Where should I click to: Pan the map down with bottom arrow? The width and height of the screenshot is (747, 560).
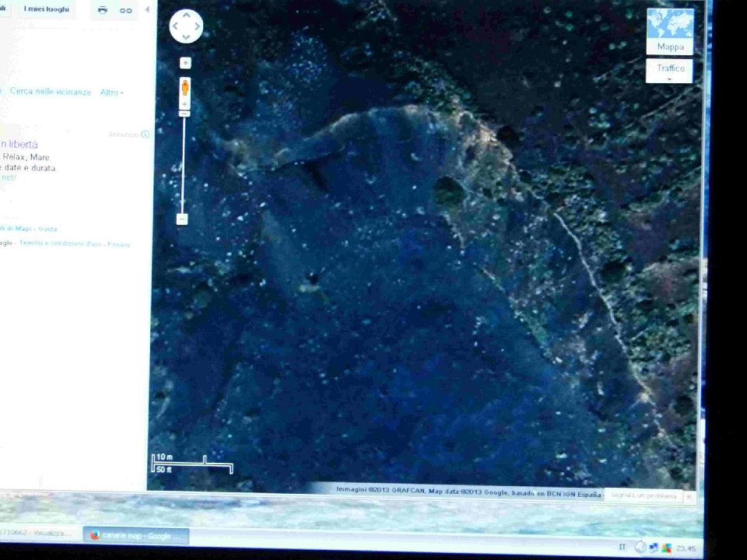186,37
